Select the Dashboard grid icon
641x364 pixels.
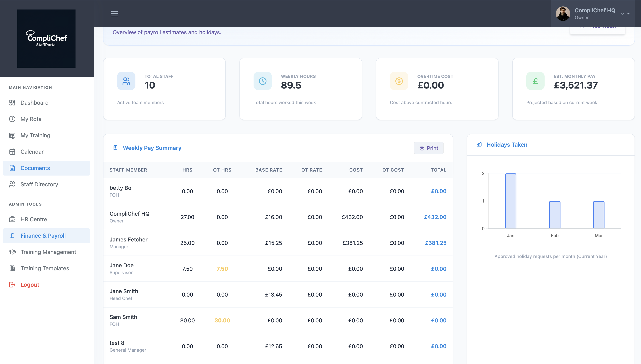point(12,103)
